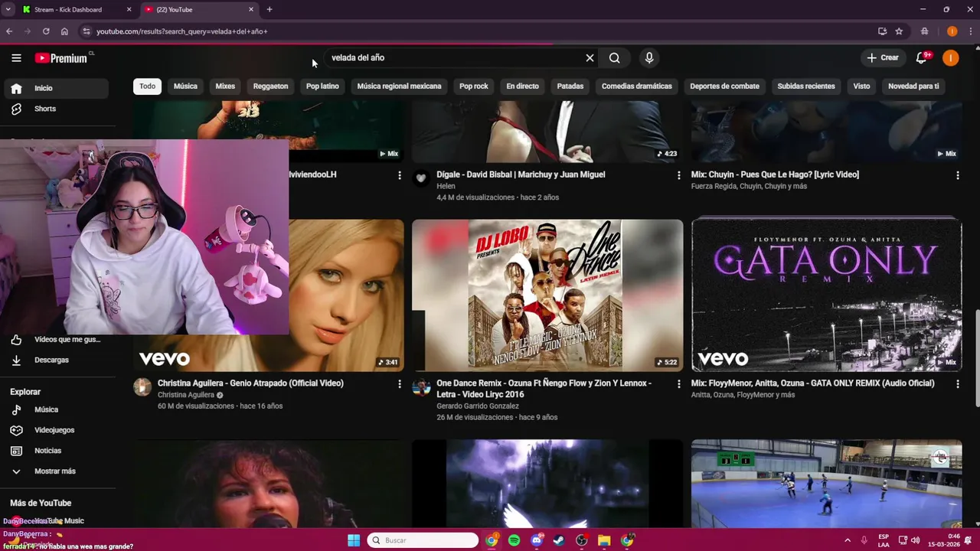Open the One Dance Remix thumbnail
Viewport: 980px width, 551px height.
pos(547,295)
